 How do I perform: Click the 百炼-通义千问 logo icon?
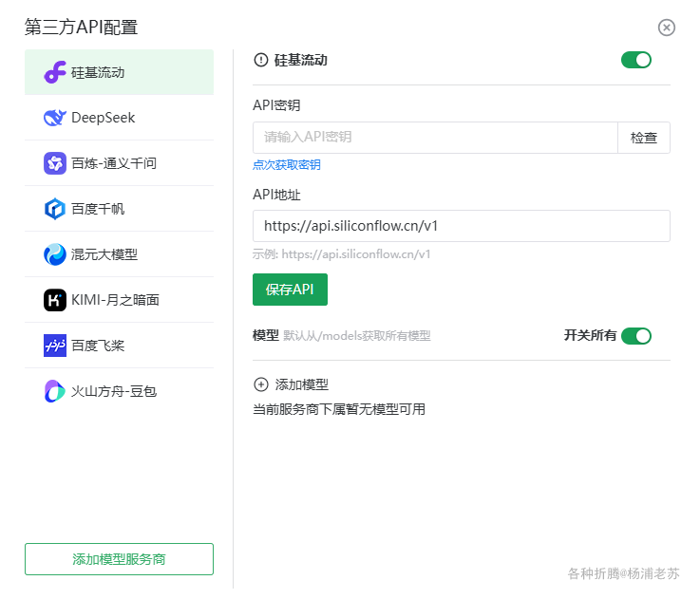coord(55,163)
